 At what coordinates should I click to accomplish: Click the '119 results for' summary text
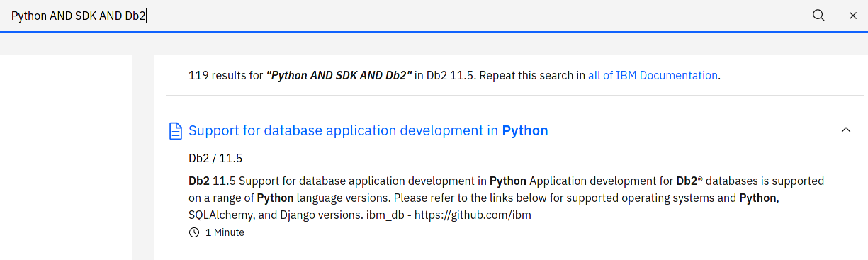(x=225, y=75)
